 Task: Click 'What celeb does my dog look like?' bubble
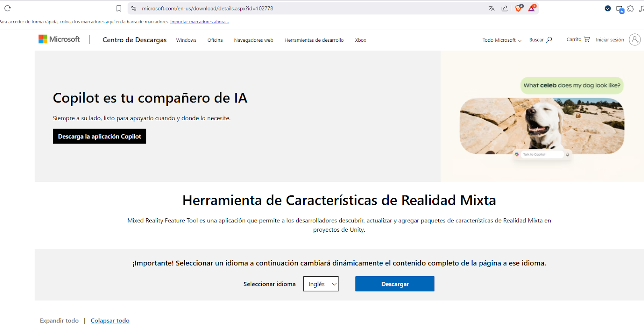572,85
